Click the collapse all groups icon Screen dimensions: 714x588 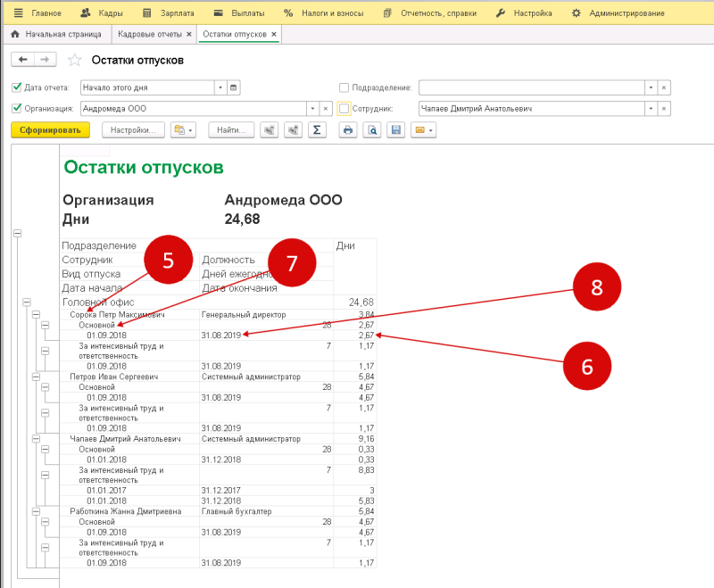pos(270,130)
